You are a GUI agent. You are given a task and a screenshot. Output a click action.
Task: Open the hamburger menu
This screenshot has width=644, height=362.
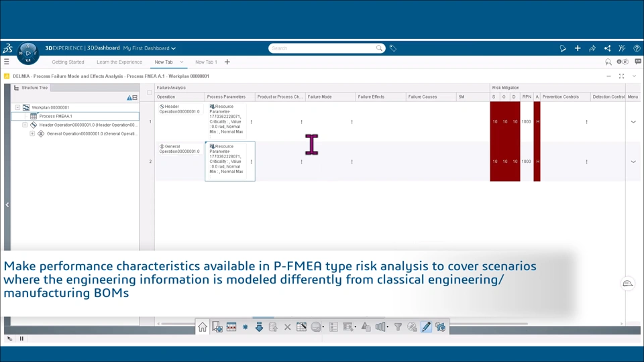(7, 62)
